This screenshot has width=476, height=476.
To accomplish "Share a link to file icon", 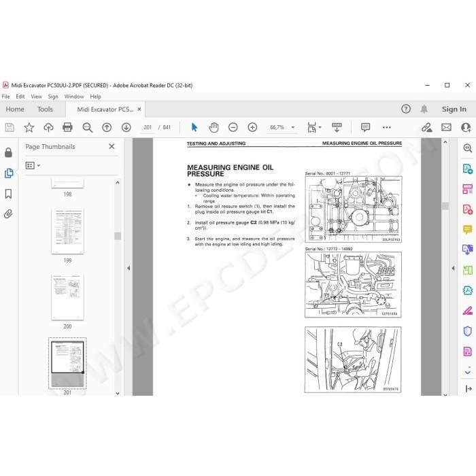I will pyautogui.click(x=427, y=128).
